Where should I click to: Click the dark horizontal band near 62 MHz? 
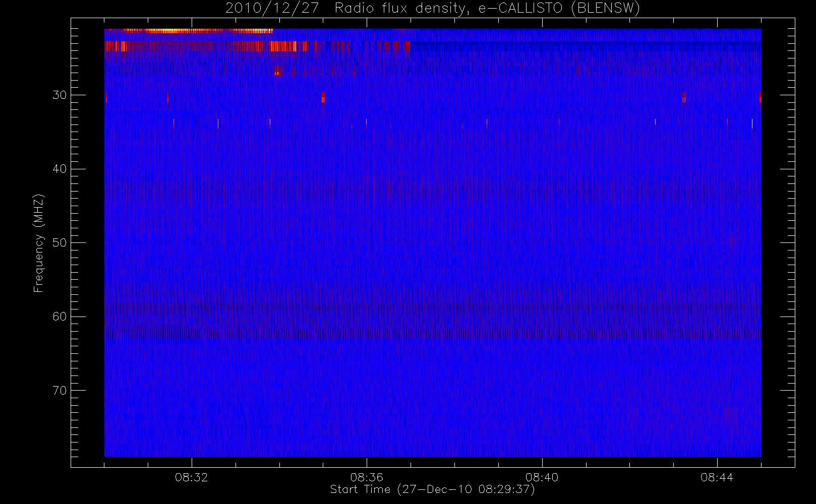[x=433, y=334]
